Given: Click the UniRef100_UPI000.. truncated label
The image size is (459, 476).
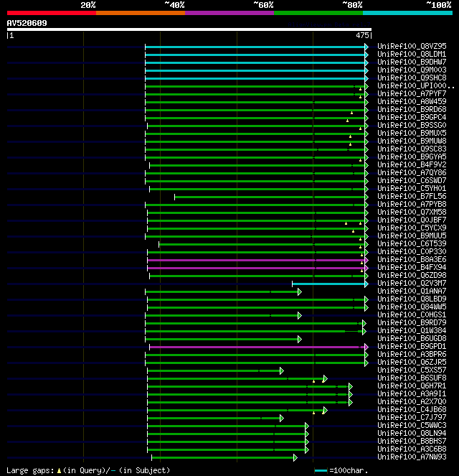Looking at the screenshot, I should tap(416, 85).
